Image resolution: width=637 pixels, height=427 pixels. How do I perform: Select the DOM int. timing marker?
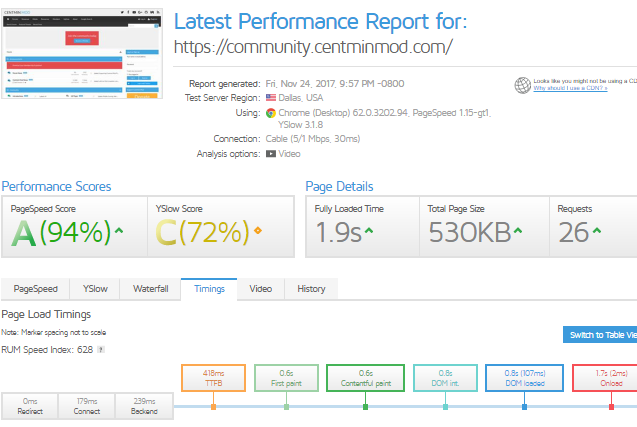(x=445, y=378)
